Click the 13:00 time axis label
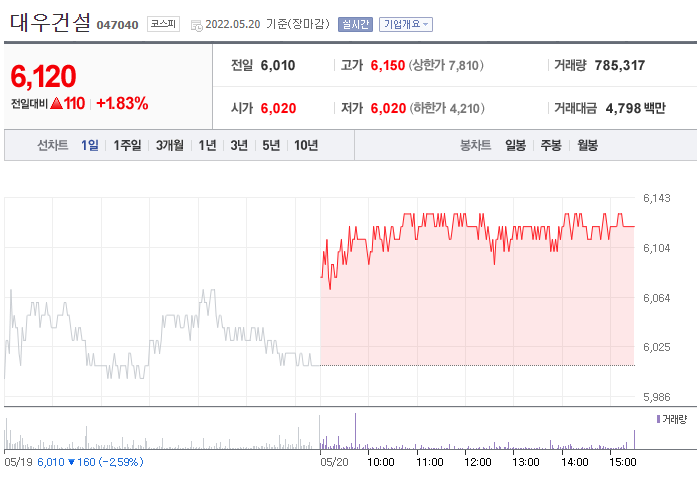Viewport: 697px width, 478px height. (526, 462)
